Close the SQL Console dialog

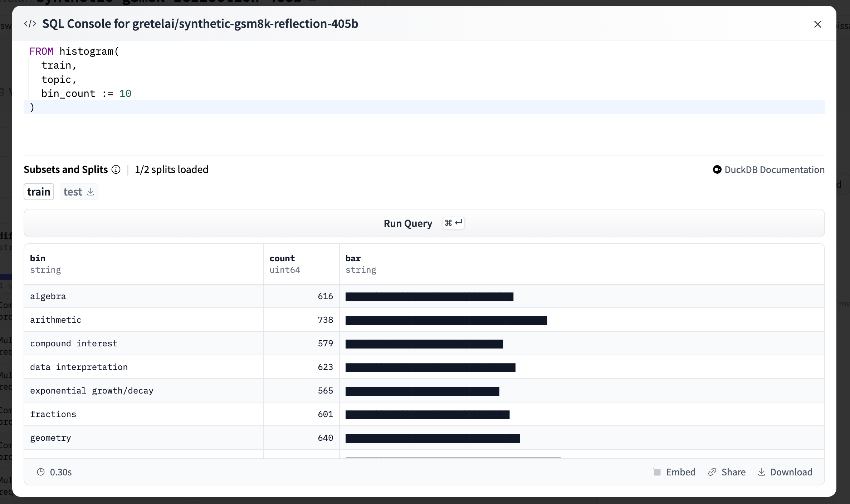(x=818, y=24)
